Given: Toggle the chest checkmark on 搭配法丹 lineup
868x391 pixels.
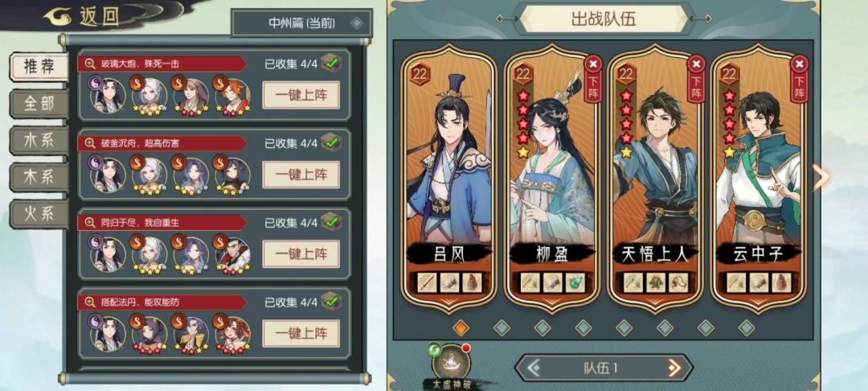Looking at the screenshot, I should pyautogui.click(x=332, y=301).
